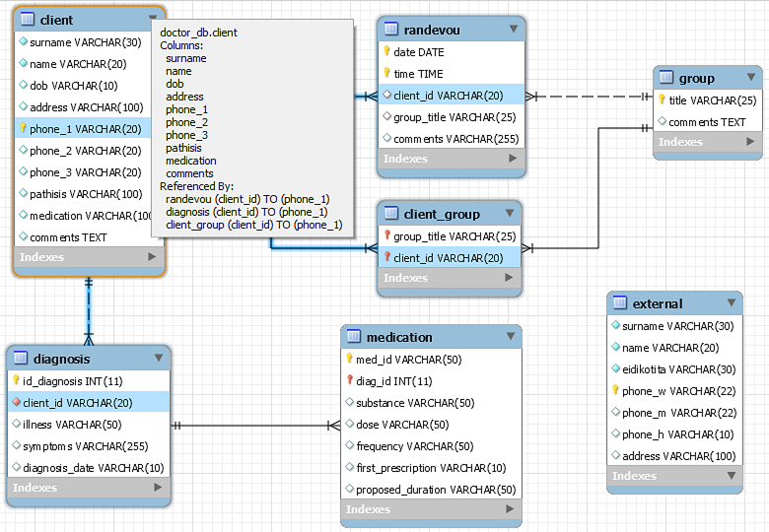Click the diagnosis to medication relationship line
This screenshot has height=532, width=769.
point(255,426)
